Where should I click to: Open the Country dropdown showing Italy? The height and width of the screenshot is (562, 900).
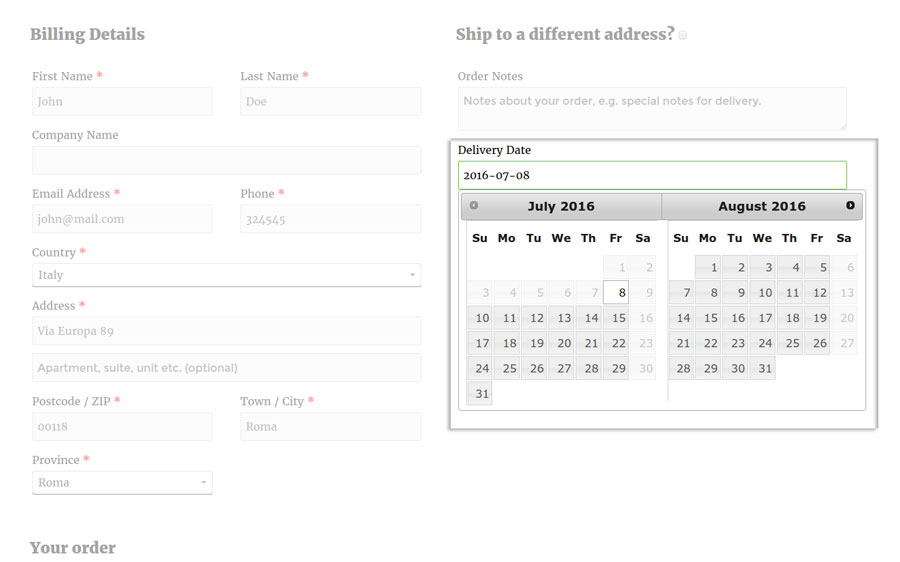tap(226, 275)
